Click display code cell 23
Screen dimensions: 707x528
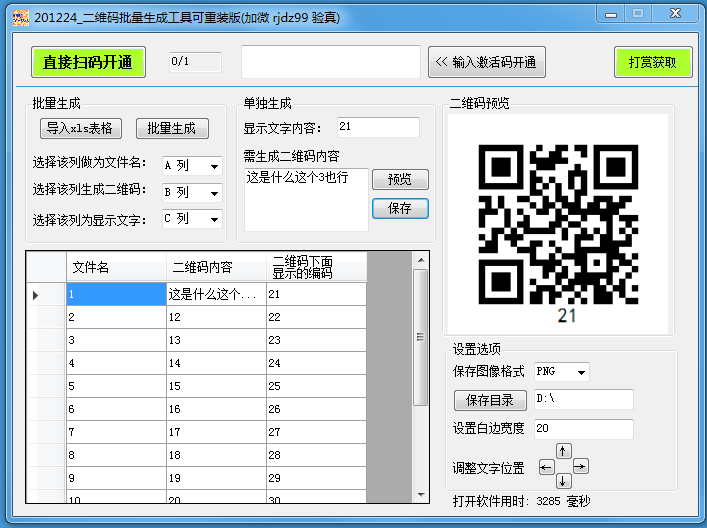317,340
